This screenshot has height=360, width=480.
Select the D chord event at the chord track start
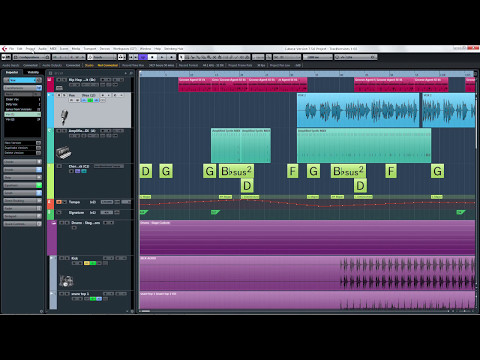click(146, 171)
